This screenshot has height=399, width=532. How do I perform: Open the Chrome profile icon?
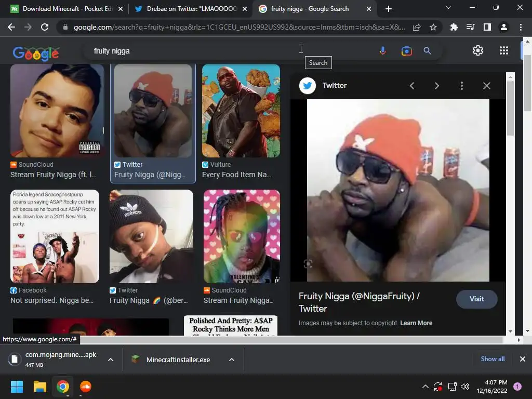click(504, 27)
